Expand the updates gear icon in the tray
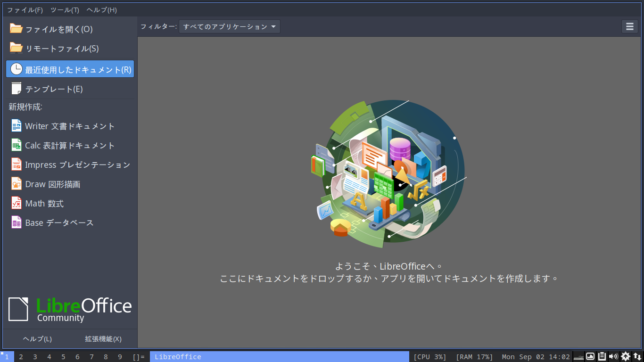 (626, 357)
